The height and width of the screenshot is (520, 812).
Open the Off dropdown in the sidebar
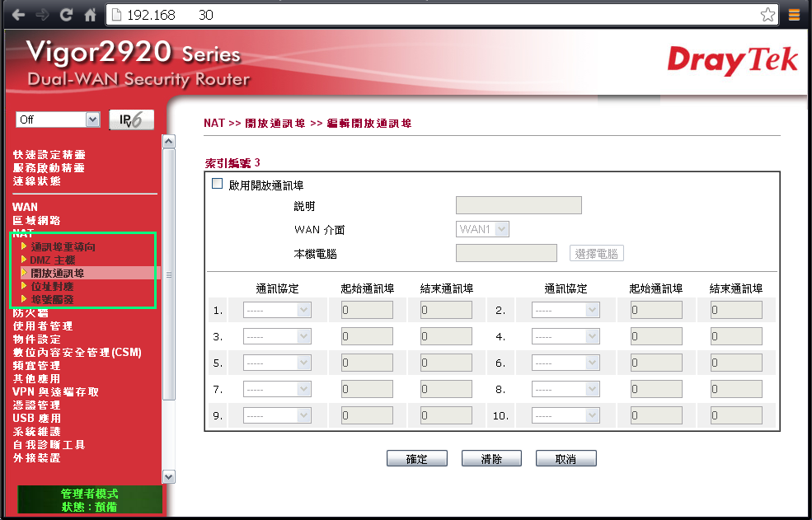pyautogui.click(x=58, y=119)
